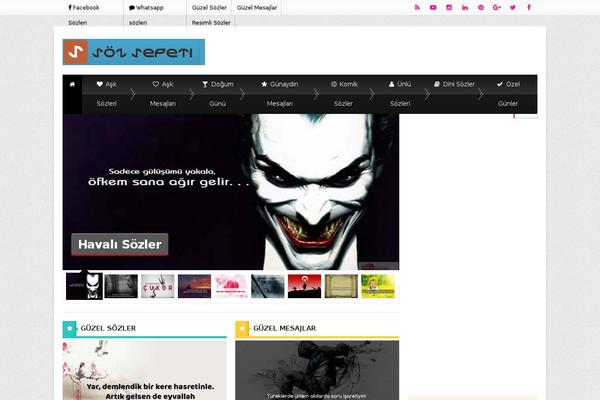Select Ünlü Sözleri in main navigation
The width and height of the screenshot is (600, 400).
(x=400, y=94)
